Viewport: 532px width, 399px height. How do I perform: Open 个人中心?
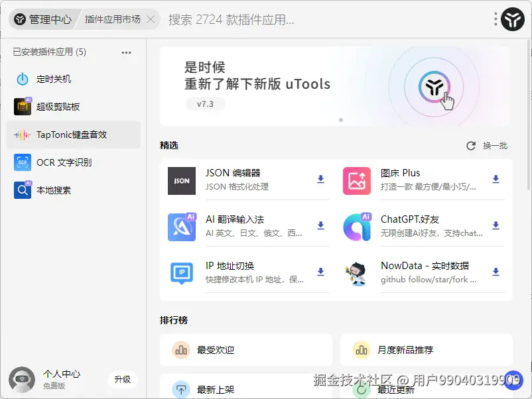62,374
